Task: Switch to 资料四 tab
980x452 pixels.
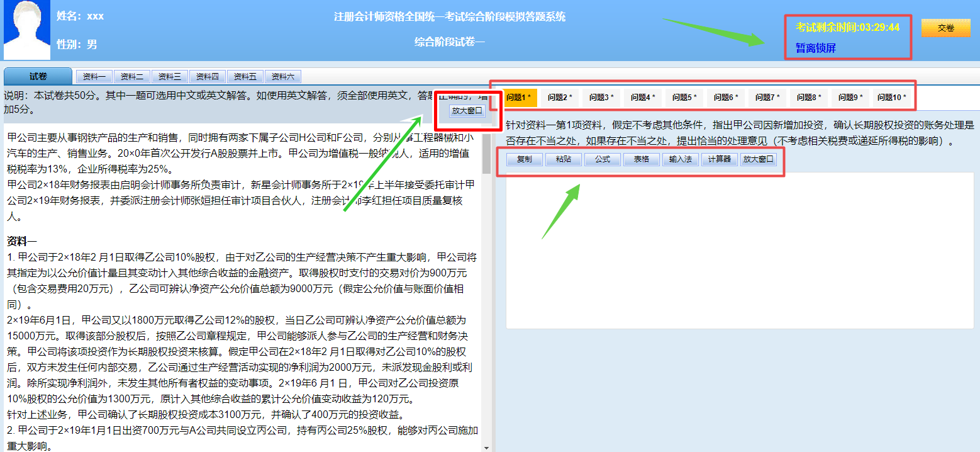Action: click(x=208, y=77)
